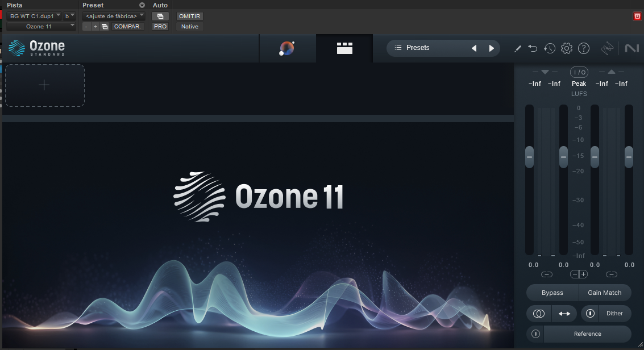The width and height of the screenshot is (644, 350).
Task: Go to the next preset arrow
Action: coord(492,48)
